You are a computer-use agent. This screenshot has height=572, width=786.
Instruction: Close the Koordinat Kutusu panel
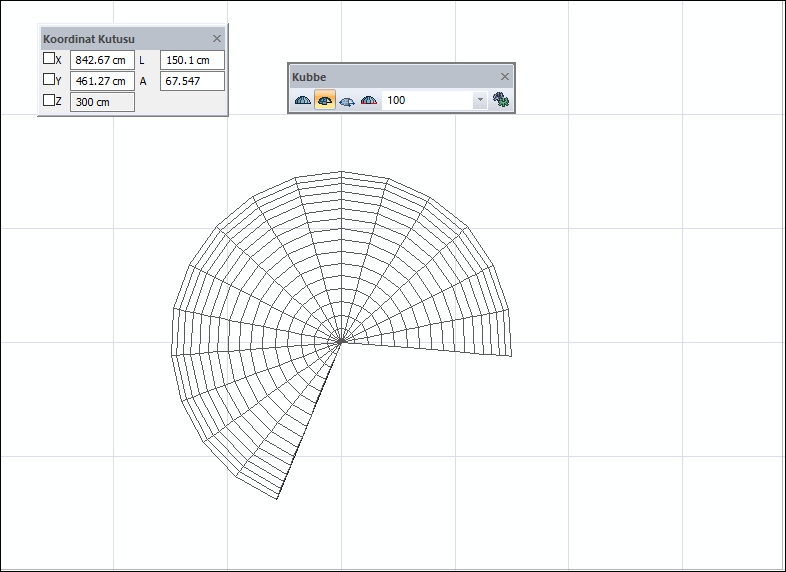click(217, 39)
